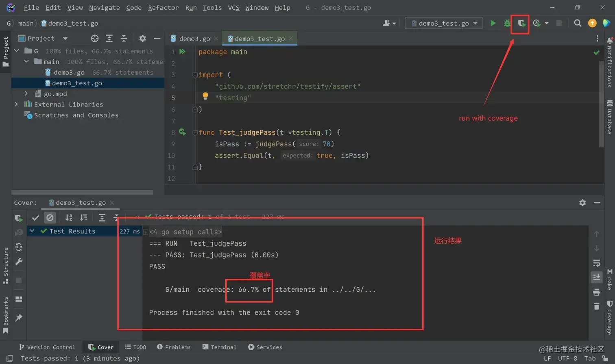Open editor tabs more options dots
This screenshot has height=364, width=615.
tap(597, 38)
